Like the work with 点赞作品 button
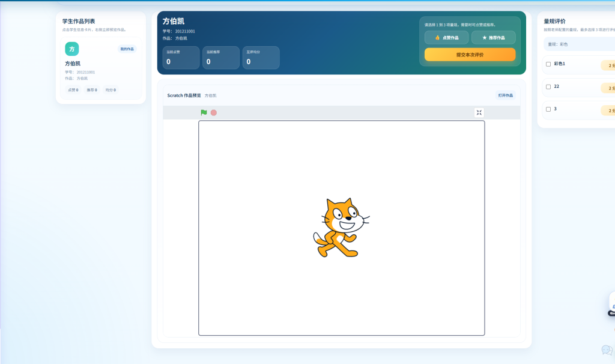The width and height of the screenshot is (615, 364). 446,38
